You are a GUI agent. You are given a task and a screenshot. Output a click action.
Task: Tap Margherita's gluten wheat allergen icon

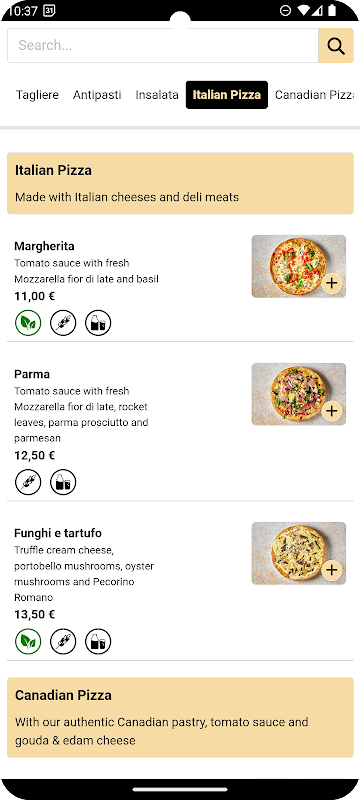click(x=63, y=323)
